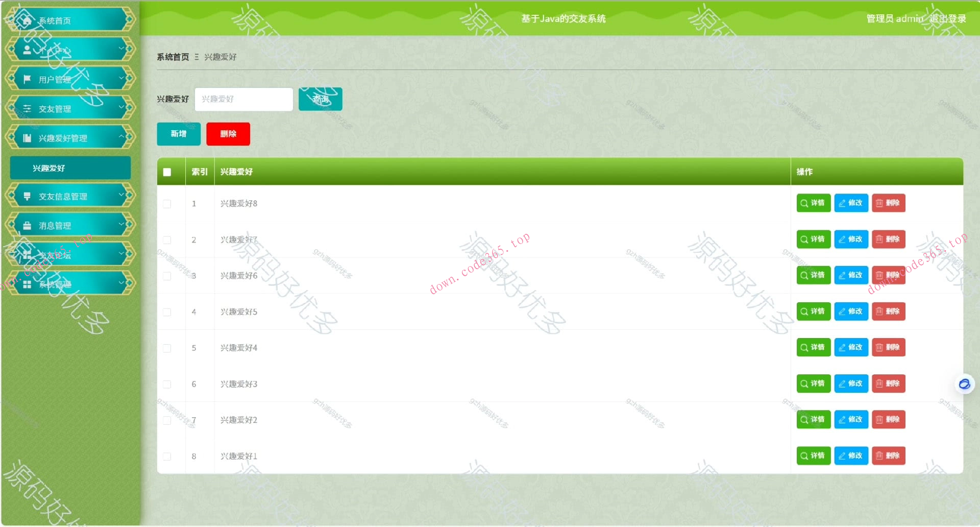This screenshot has width=980, height=527.
Task: Check the checkbox for row 兴趣爱好4
Action: 167,348
